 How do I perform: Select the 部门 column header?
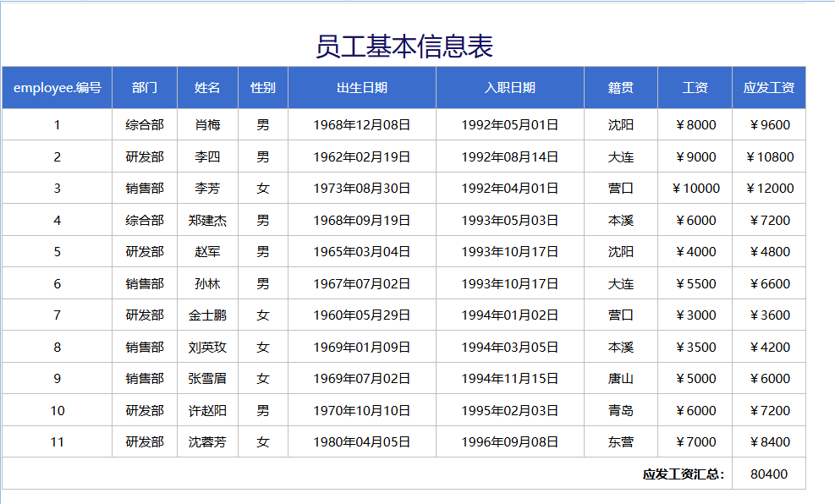[x=145, y=88]
